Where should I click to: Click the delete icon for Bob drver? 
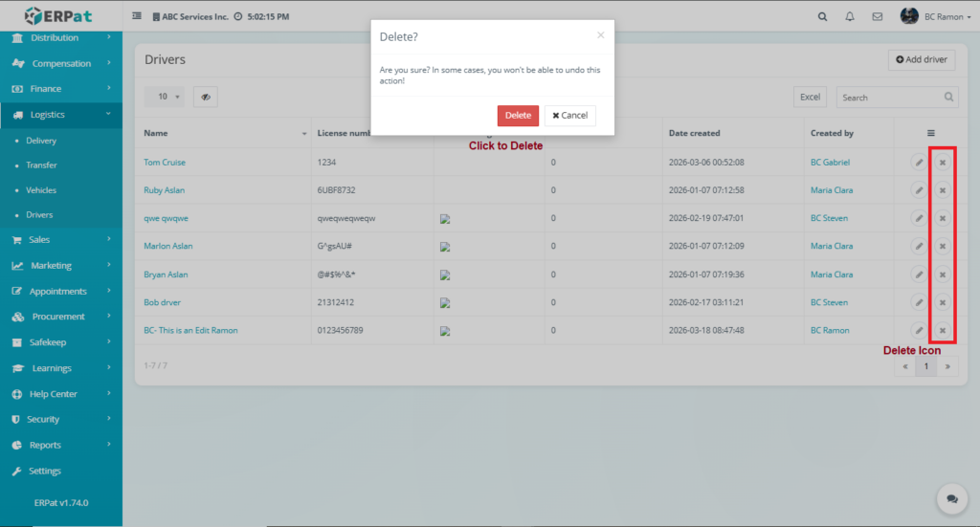pos(943,303)
